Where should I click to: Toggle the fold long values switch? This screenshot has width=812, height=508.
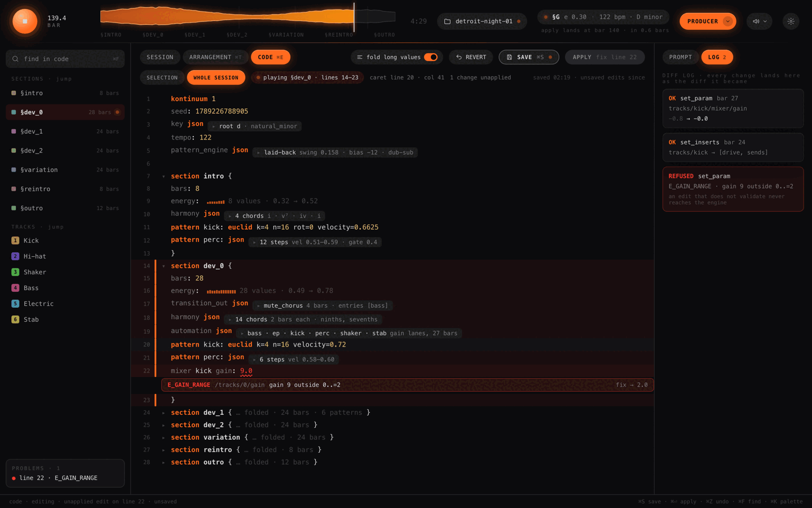pyautogui.click(x=431, y=57)
